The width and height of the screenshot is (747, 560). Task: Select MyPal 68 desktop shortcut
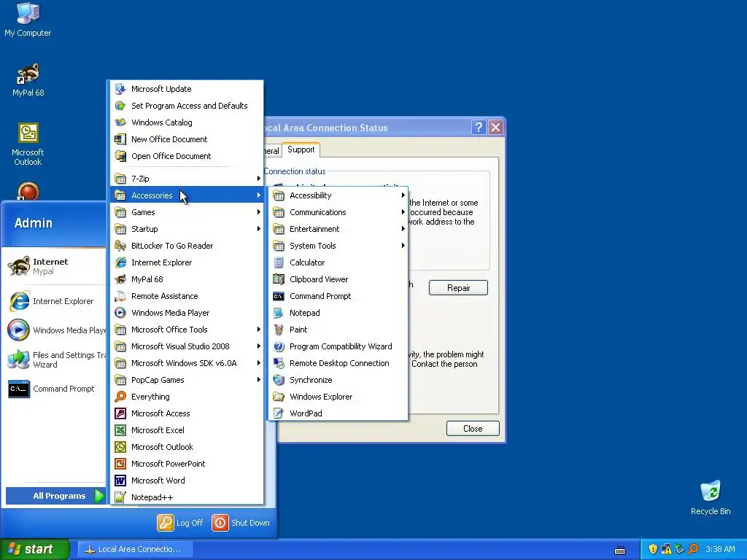[x=28, y=79]
